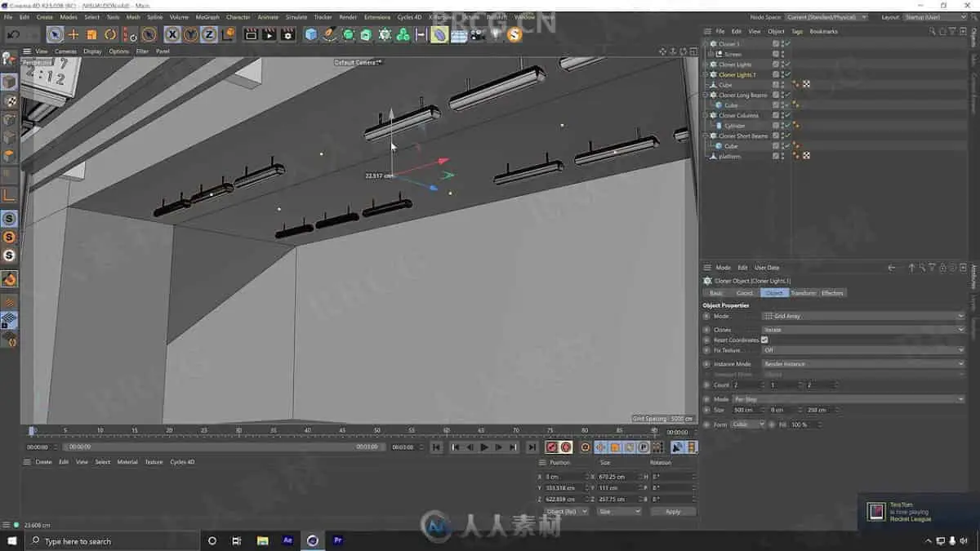Image resolution: width=980 pixels, height=551 pixels.
Task: Toggle X axis lock
Action: tap(172, 34)
